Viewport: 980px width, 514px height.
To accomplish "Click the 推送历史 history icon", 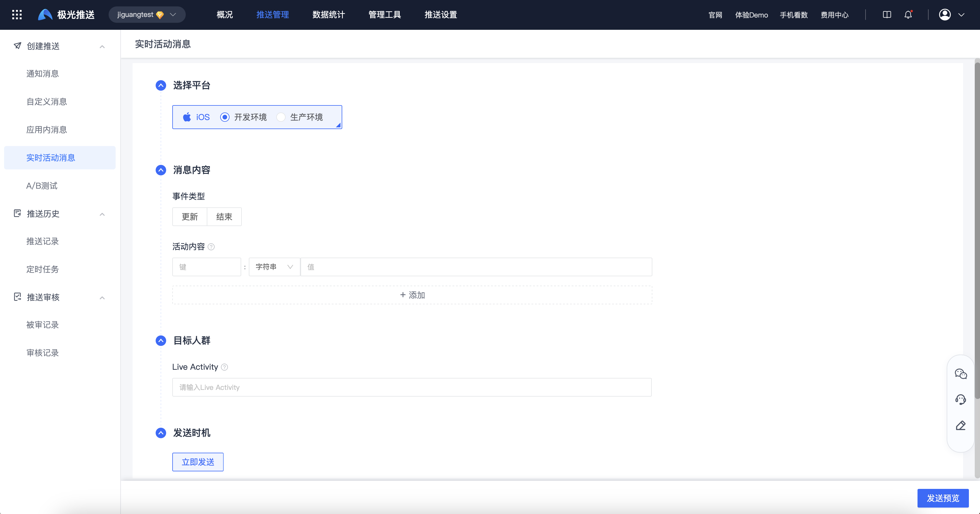I will click(x=17, y=213).
